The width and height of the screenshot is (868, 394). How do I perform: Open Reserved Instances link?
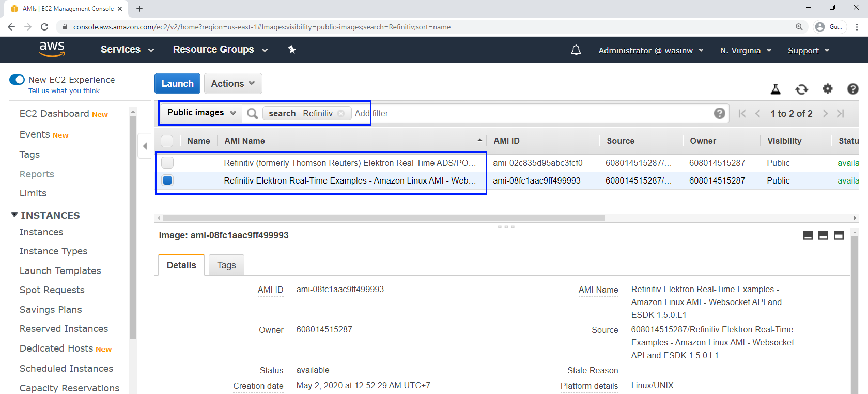64,329
